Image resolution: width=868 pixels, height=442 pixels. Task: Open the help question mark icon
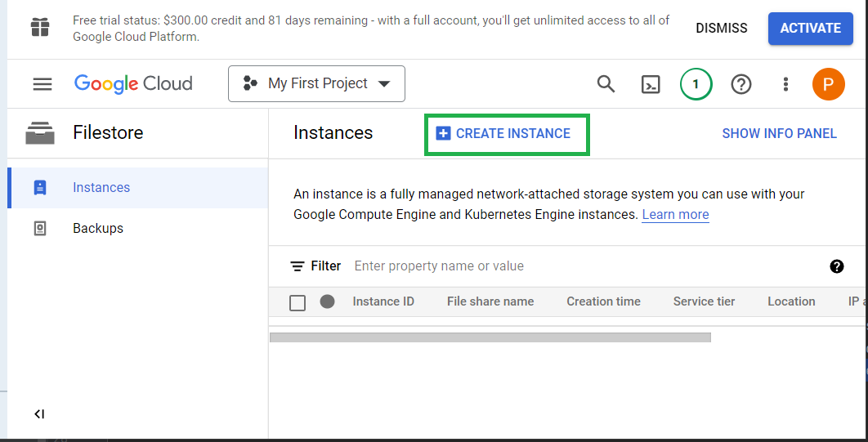pyautogui.click(x=741, y=84)
